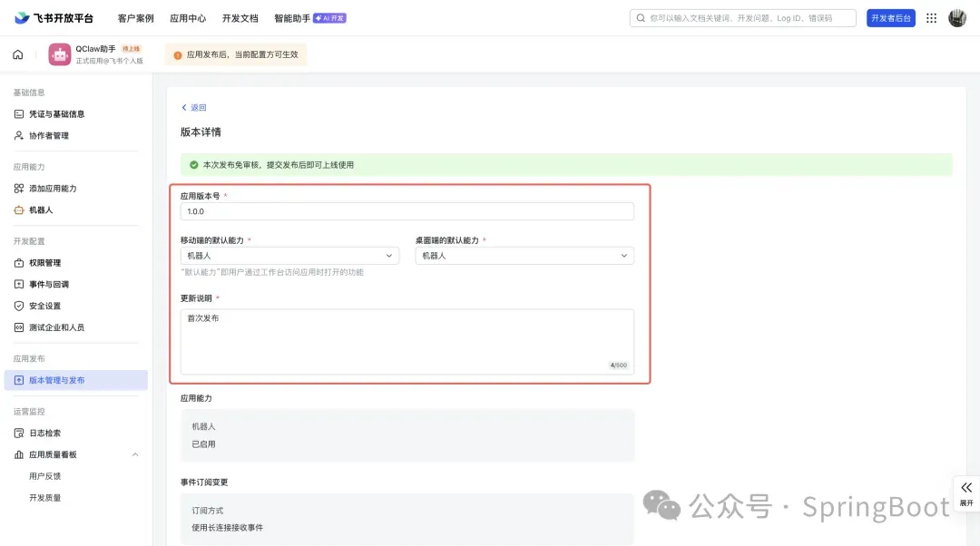
Task: Expand the 桌面端的默认能力 dropdown
Action: (524, 256)
